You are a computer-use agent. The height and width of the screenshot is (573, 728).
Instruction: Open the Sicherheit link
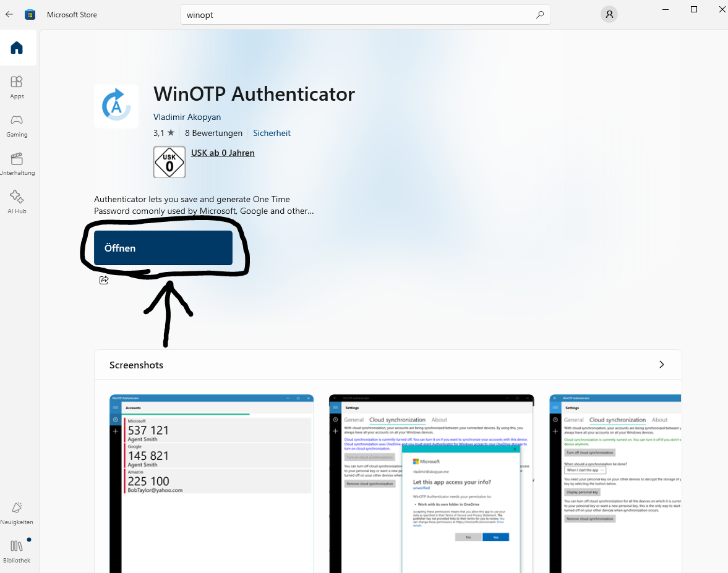point(272,133)
